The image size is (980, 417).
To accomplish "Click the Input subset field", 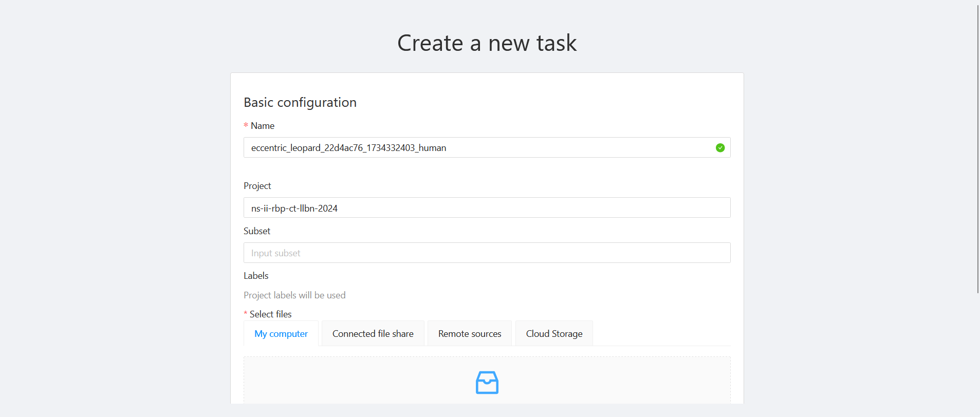I will tap(487, 253).
